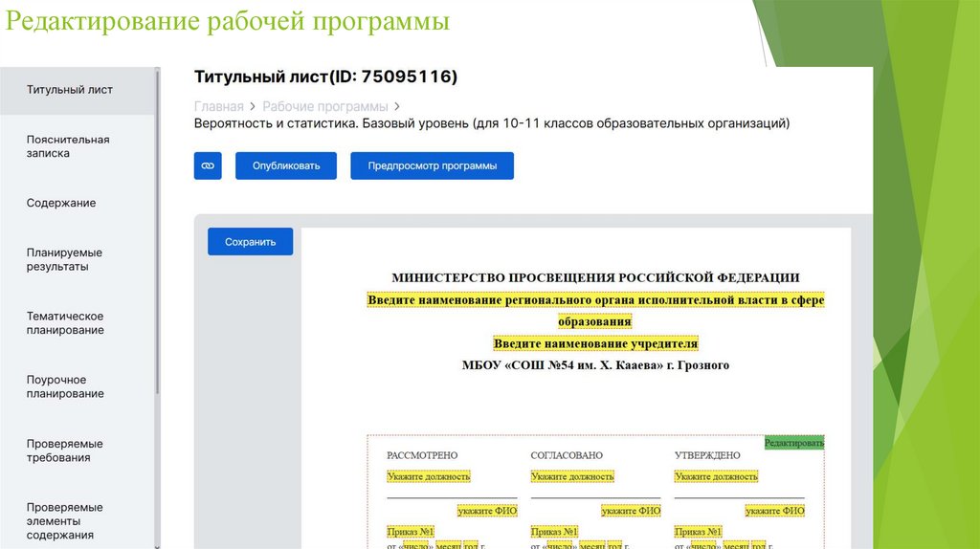Click Приказ №1 under РАССМОТРЕНО
980x549 pixels.
(410, 532)
